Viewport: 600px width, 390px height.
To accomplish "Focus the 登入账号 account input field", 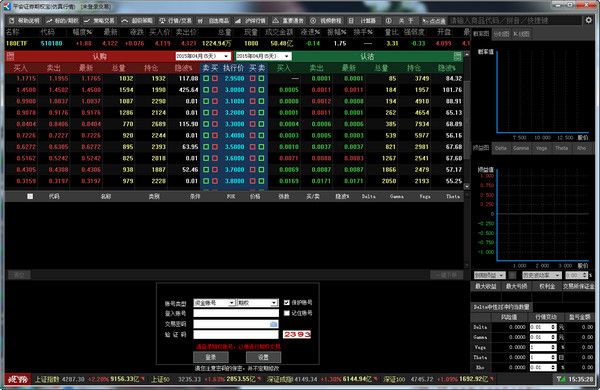I will 236,313.
